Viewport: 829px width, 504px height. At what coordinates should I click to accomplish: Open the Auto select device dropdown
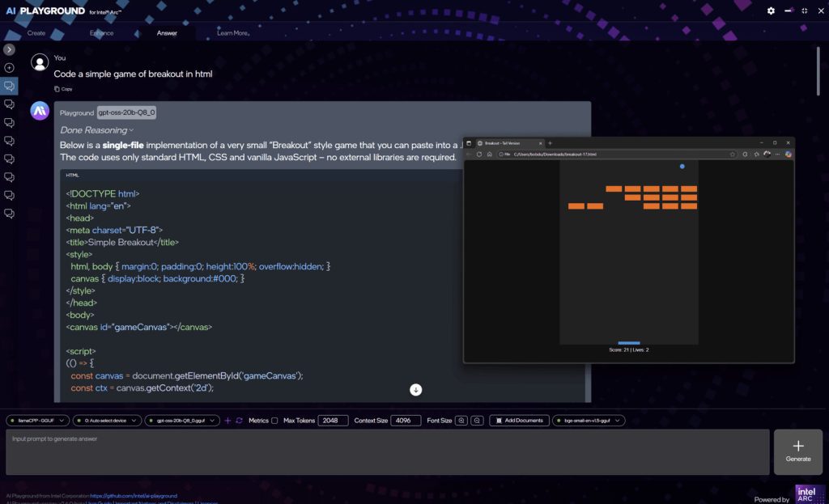107,421
